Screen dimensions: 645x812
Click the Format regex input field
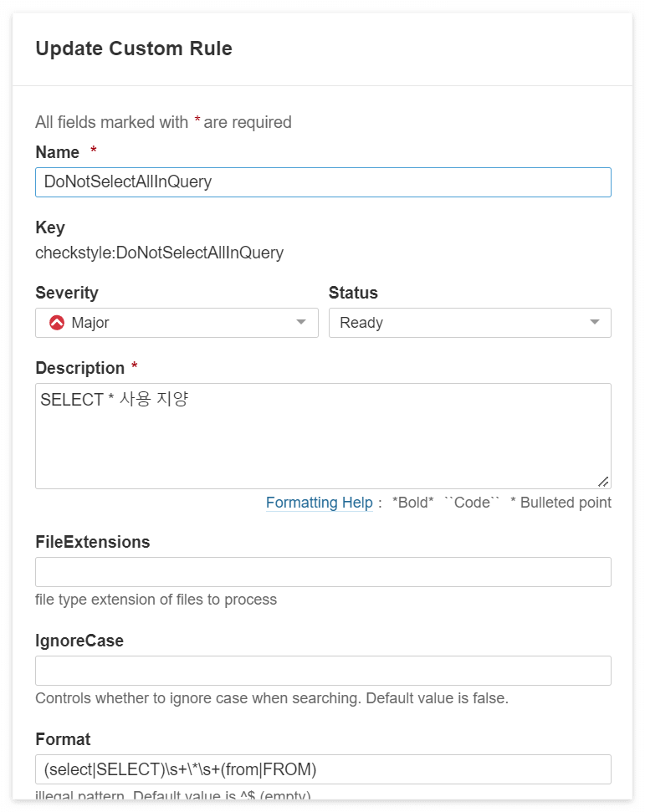(323, 769)
